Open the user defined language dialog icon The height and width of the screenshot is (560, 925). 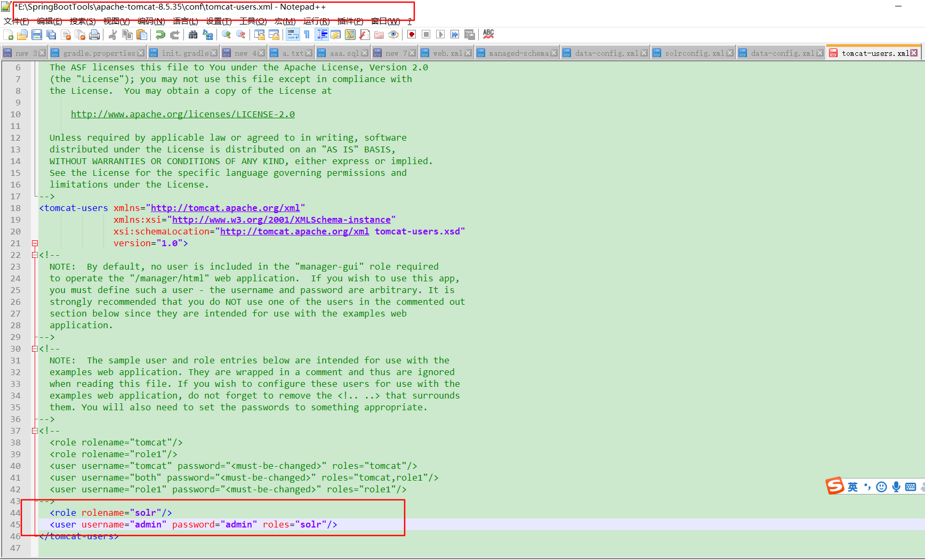pos(336,35)
